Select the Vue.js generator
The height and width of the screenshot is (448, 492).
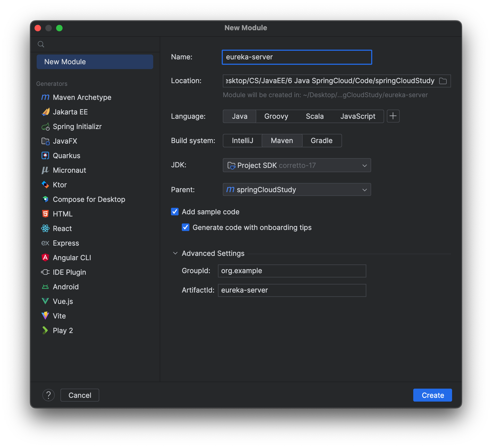coord(63,301)
